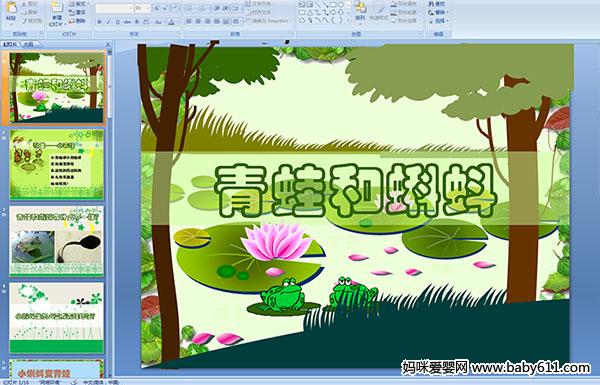Open the Paste options arrow below Paste
Image resolution: width=600 pixels, height=385 pixels.
(x=11, y=24)
